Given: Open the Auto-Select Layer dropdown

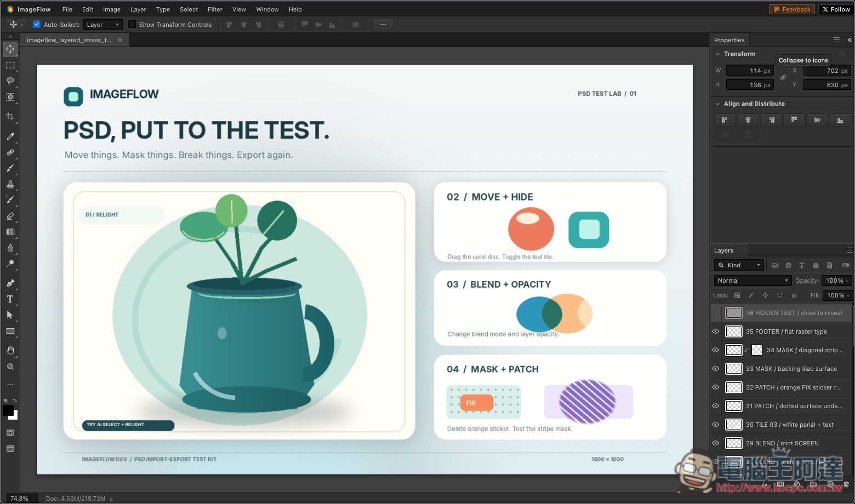Looking at the screenshot, I should point(103,25).
